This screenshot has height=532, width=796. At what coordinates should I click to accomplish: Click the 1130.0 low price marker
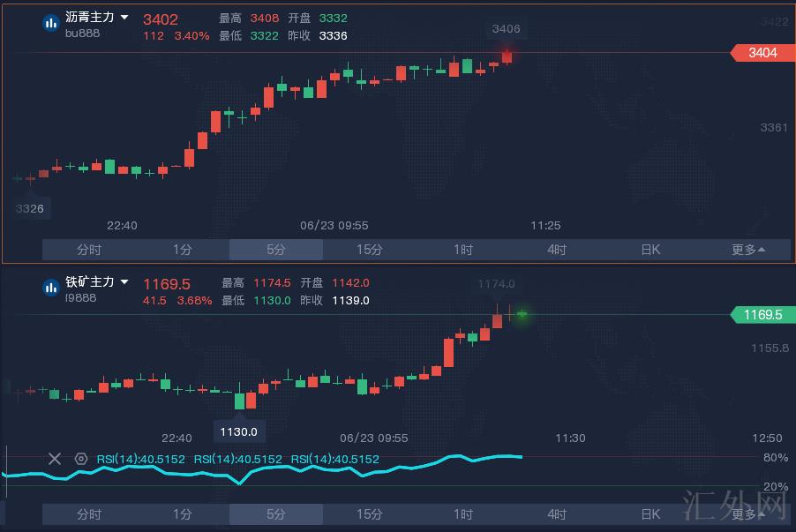[239, 431]
